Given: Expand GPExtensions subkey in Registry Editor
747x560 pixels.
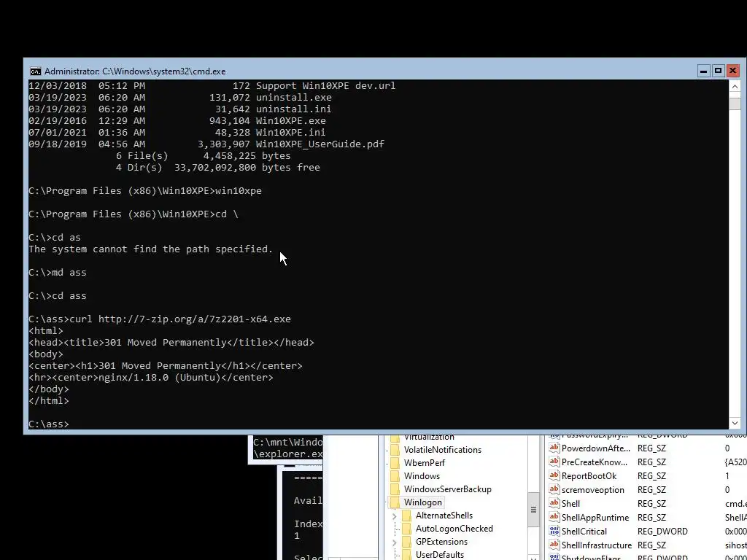Looking at the screenshot, I should (394, 542).
